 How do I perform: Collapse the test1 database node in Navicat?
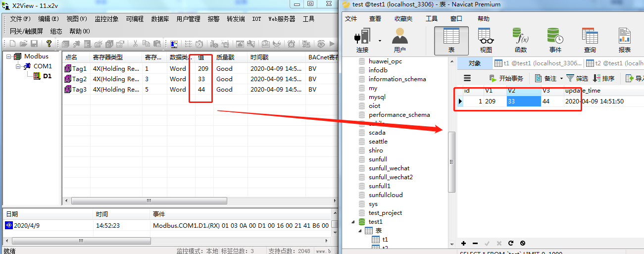tap(353, 222)
